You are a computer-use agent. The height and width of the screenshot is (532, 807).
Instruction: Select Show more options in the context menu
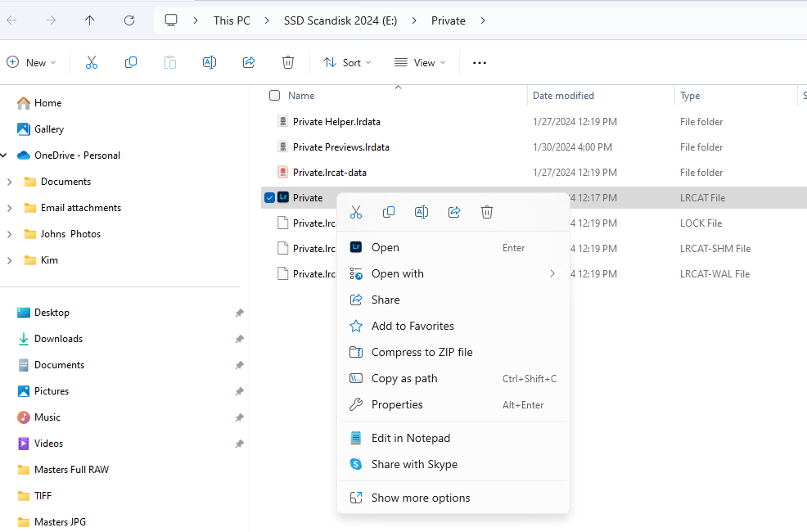[419, 497]
